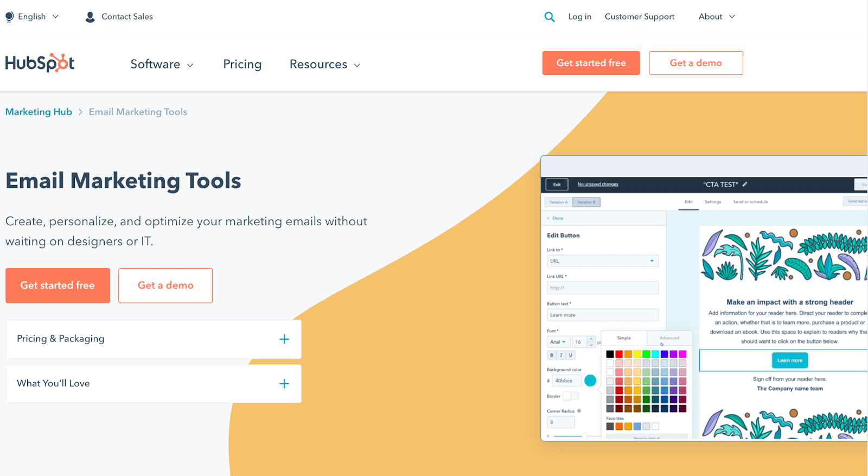Pick the magenta top-row swatch
This screenshot has width=868, height=476.
click(x=682, y=354)
